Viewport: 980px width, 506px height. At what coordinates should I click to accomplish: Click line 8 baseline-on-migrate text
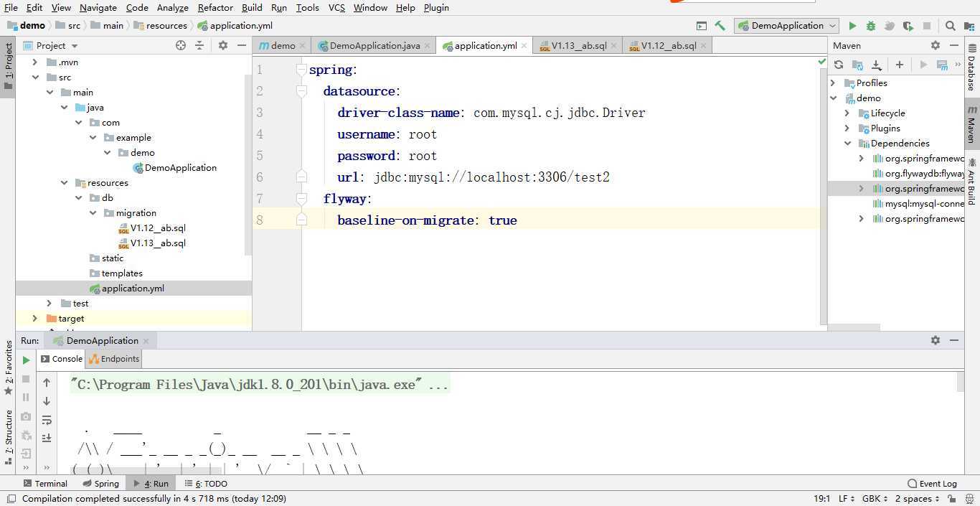[427, 220]
